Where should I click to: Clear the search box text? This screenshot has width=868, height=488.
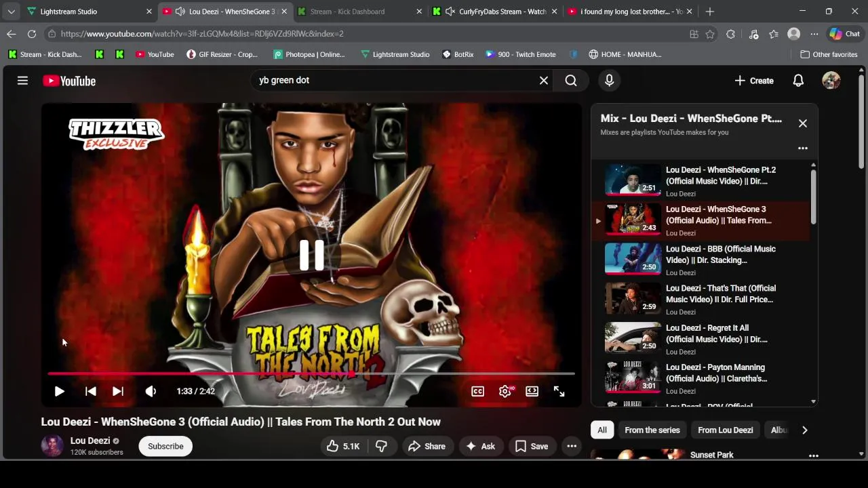pyautogui.click(x=543, y=81)
